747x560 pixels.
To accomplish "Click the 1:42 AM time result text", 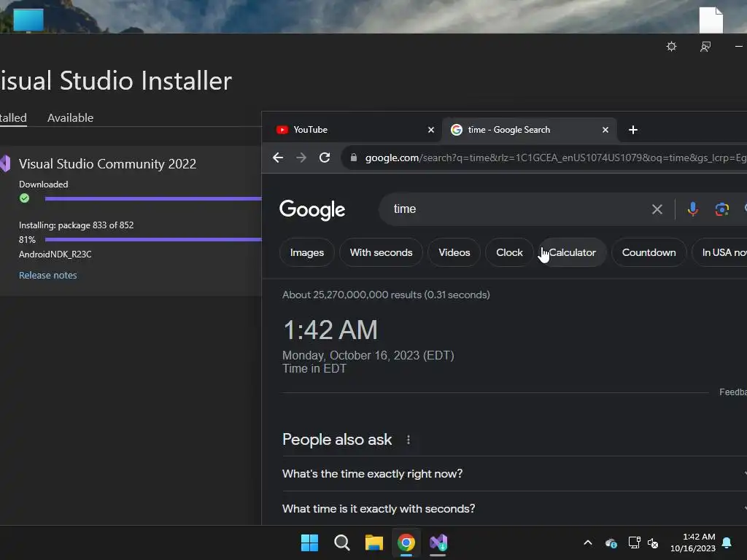I will [330, 330].
